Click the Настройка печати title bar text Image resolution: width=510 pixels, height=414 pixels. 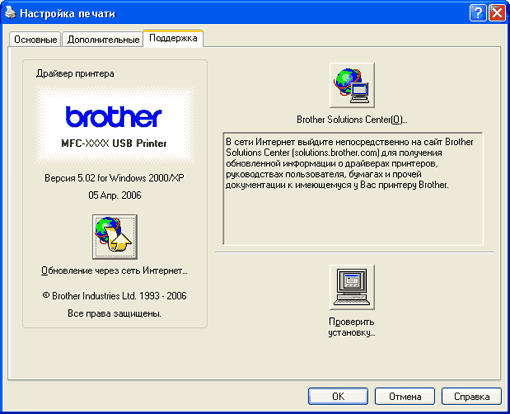click(67, 14)
